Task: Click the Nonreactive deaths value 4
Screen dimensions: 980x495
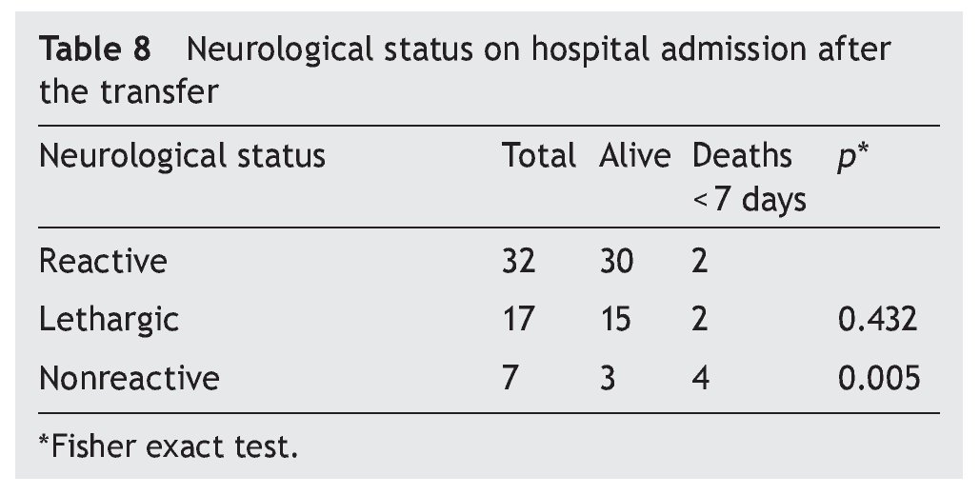Action: 700,378
